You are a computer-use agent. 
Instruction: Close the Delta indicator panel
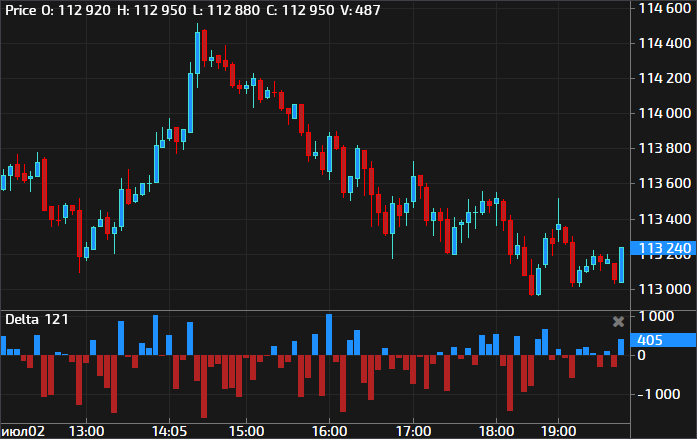pos(618,321)
